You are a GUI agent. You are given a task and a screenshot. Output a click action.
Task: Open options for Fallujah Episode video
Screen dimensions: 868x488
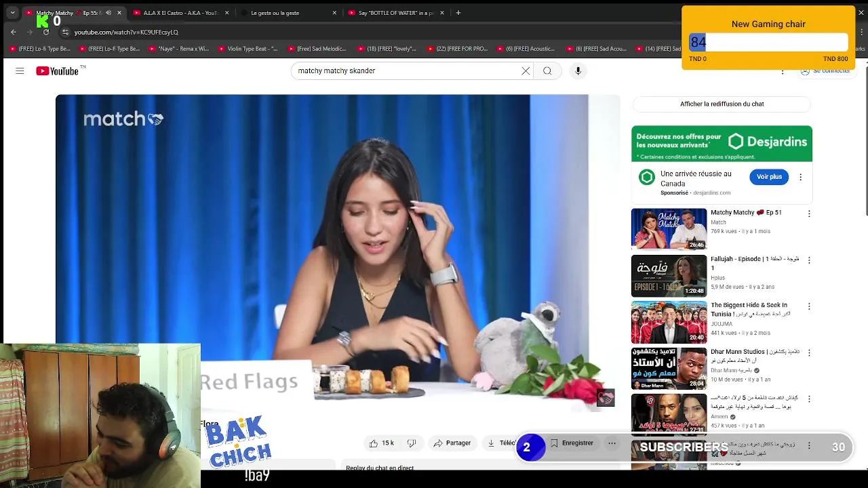808,260
